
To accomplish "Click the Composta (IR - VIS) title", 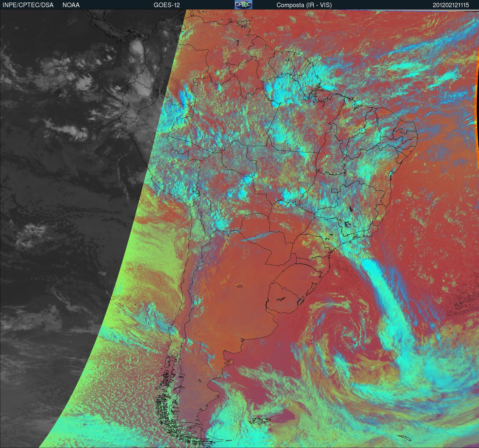I will tap(304, 5).
